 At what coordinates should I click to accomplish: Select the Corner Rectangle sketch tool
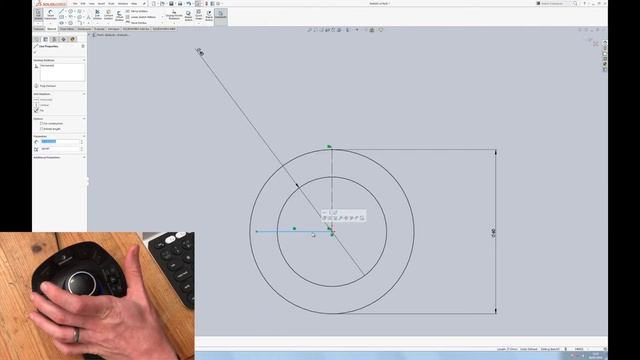(61, 17)
